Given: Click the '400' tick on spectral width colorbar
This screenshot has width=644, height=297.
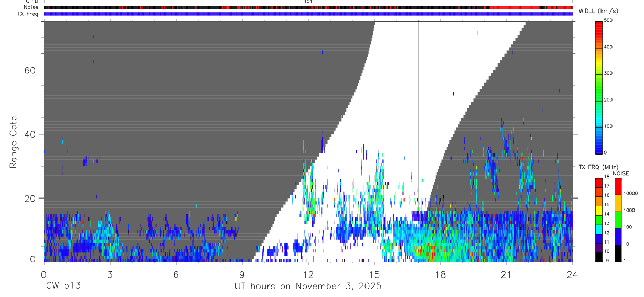Looking at the screenshot, I should tap(608, 47).
